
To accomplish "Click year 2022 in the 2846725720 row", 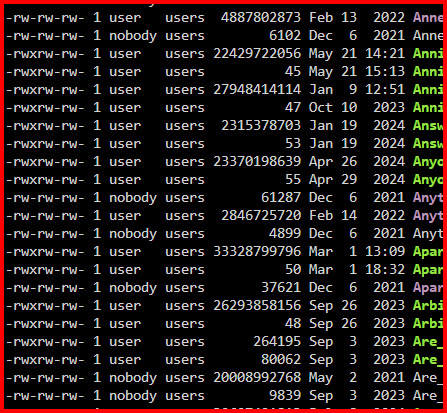I will (x=389, y=215).
